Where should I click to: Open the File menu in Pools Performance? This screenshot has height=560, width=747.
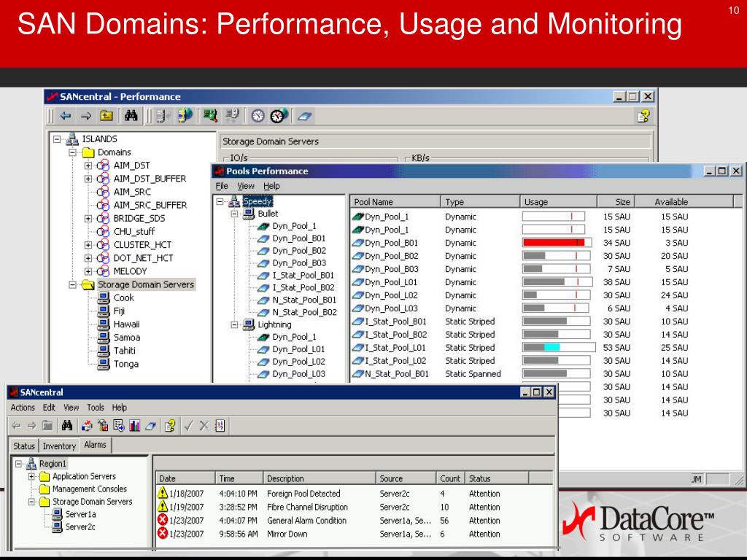pyautogui.click(x=222, y=186)
